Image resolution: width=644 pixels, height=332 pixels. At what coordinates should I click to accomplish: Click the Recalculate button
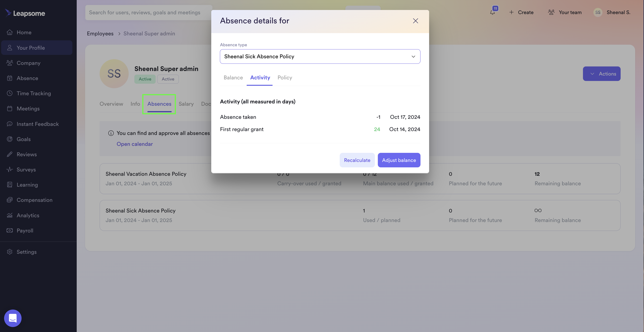point(357,160)
